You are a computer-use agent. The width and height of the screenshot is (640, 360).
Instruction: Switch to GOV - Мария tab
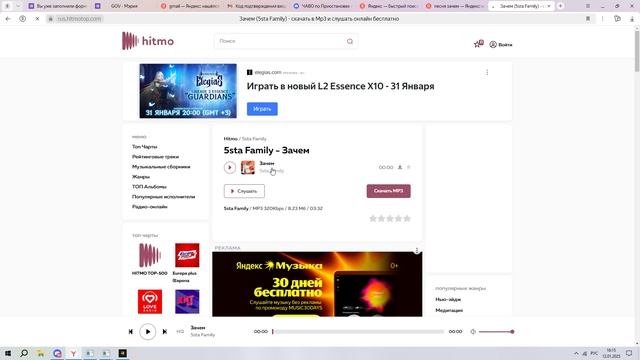tap(124, 6)
